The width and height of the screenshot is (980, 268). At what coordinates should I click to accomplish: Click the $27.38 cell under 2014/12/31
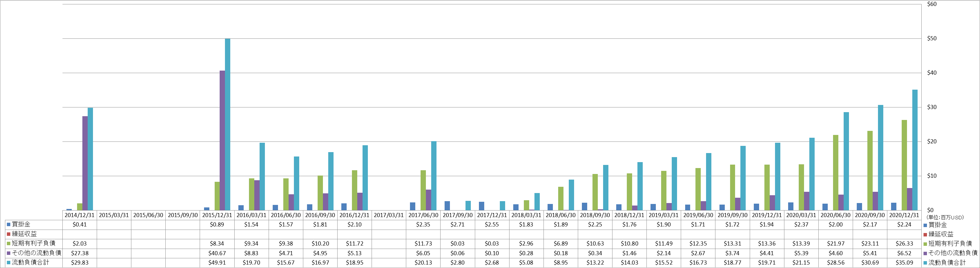coord(80,253)
